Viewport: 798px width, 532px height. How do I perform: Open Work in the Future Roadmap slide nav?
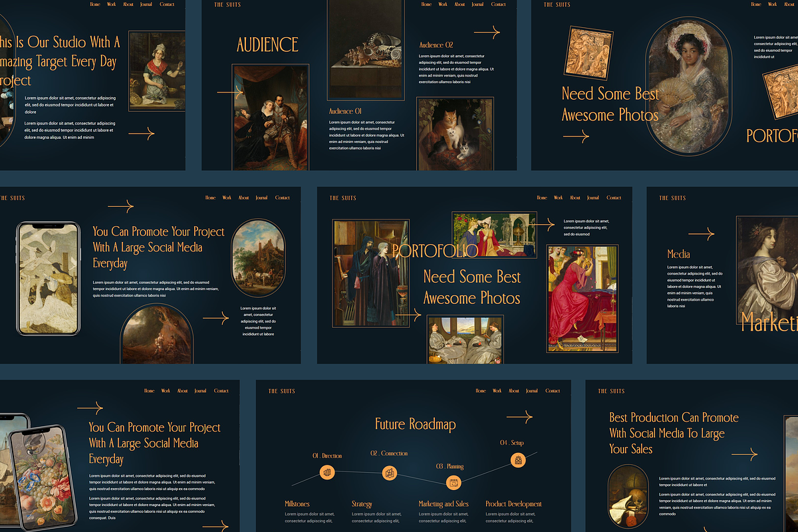[x=497, y=391]
